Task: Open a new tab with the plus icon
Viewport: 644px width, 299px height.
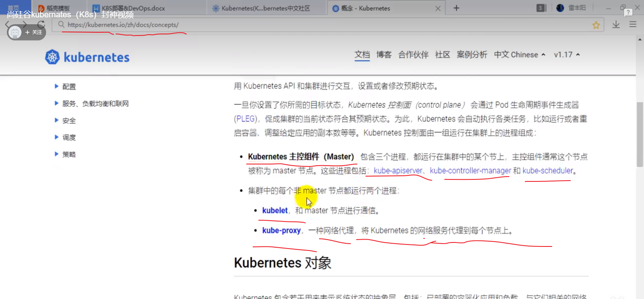Action: (456, 8)
